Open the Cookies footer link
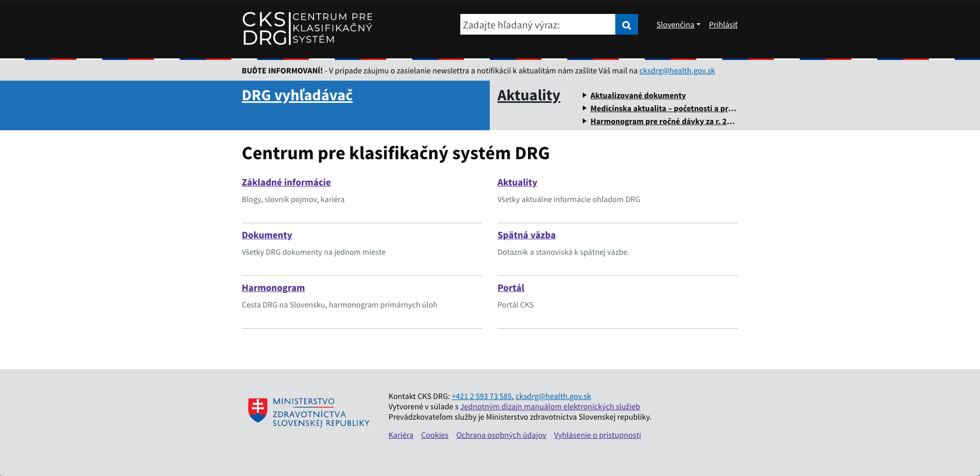Image resolution: width=980 pixels, height=476 pixels. [x=434, y=435]
